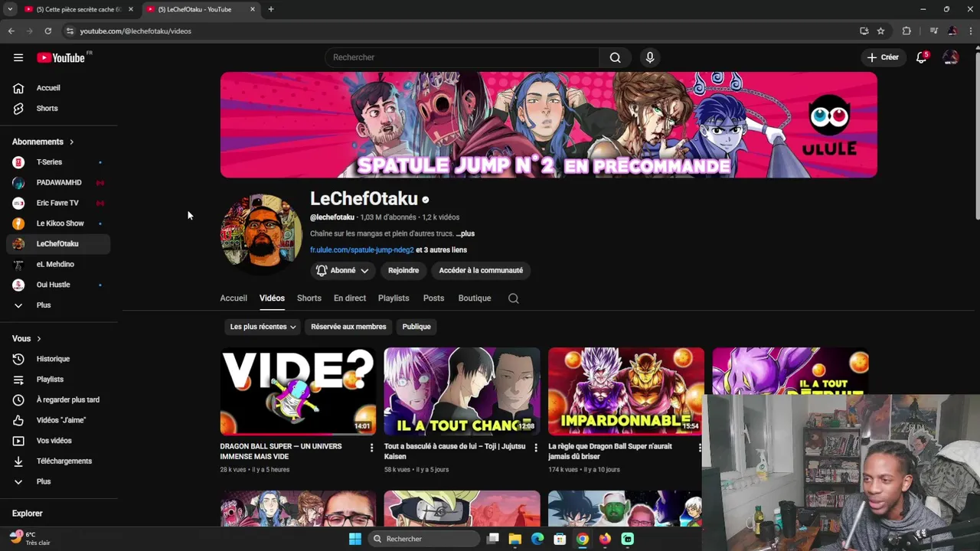980x551 pixels.
Task: Switch to the En direct tab
Action: coord(350,298)
